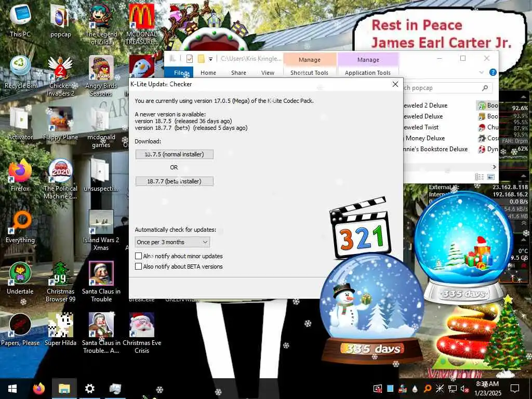
Task: Download 18.7.7 beta installer
Action: click(175, 181)
